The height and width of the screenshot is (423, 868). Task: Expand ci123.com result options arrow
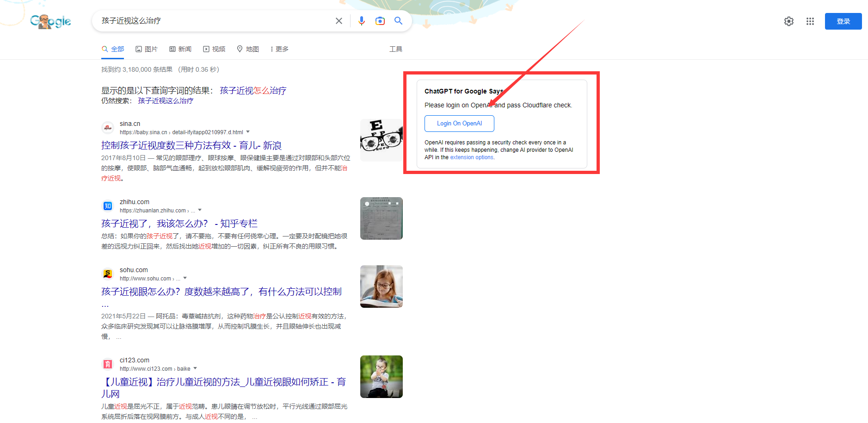(x=195, y=368)
